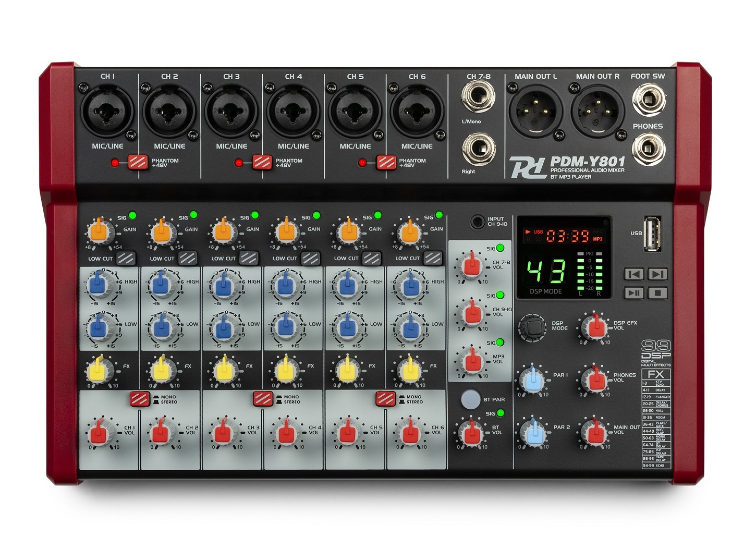
Task: Click the PHONES VOL knob
Action: click(x=594, y=380)
